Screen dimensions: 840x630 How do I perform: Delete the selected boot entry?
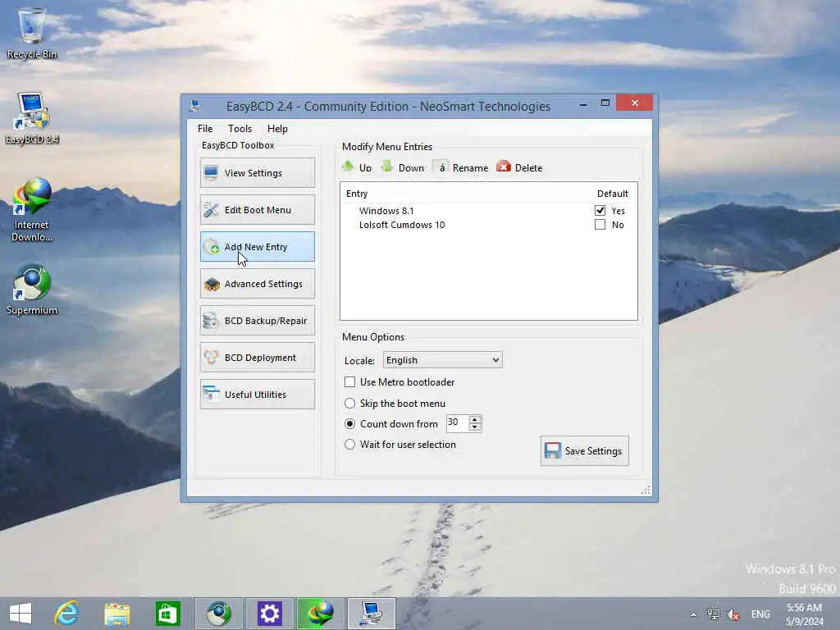click(519, 167)
